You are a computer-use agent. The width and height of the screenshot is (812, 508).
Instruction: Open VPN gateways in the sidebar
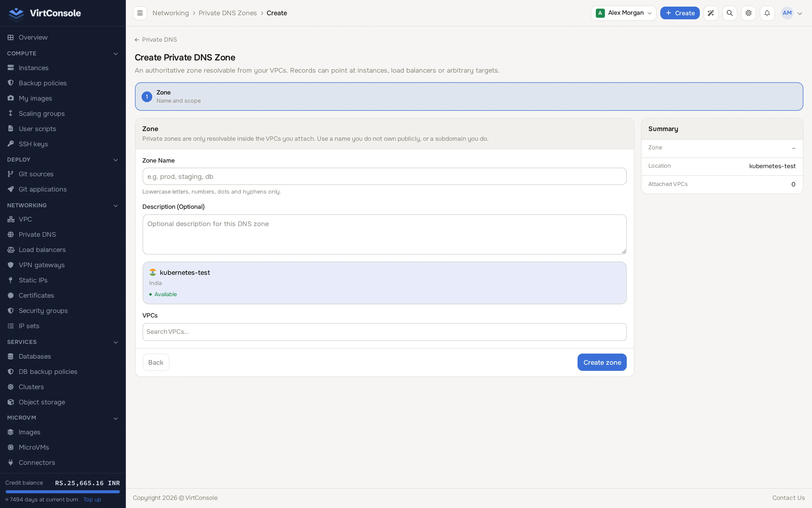pyautogui.click(x=42, y=265)
